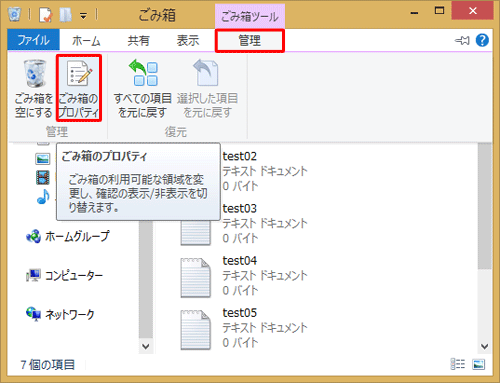Screen dimensions: 500x383
Task: Click the file list scroll down arrow
Action: coord(485,346)
